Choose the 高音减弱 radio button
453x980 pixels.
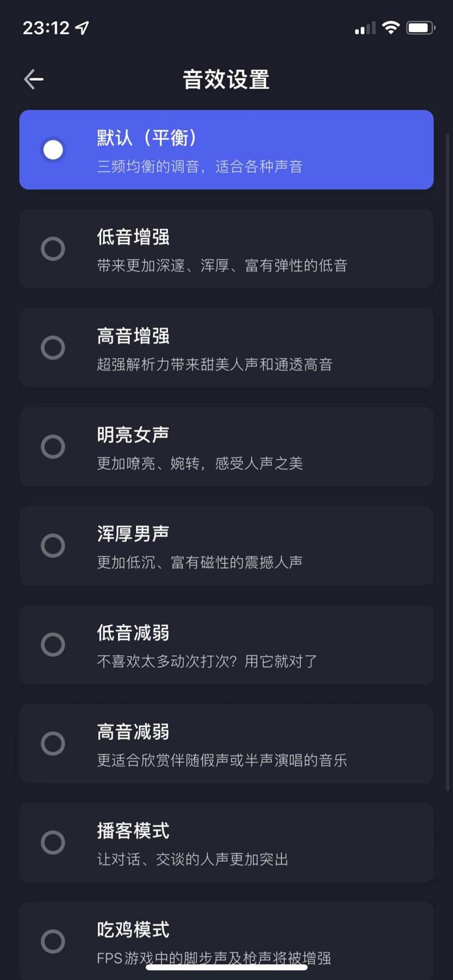click(x=53, y=743)
